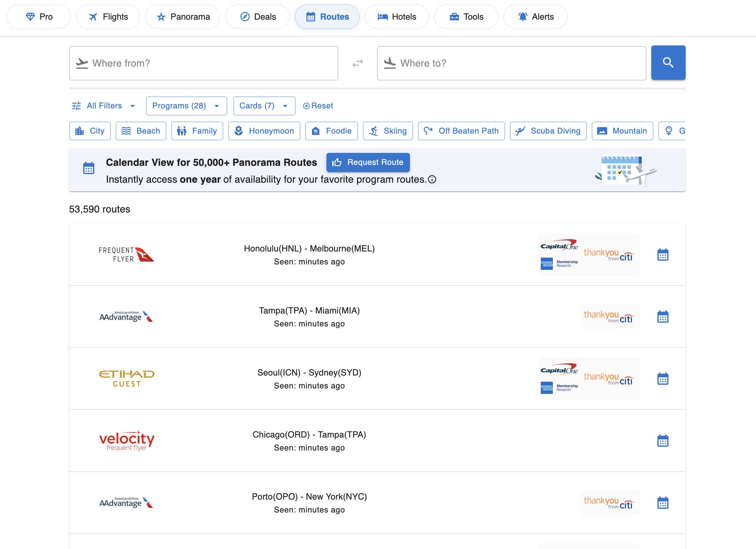Click Citi ThankYou logo in Honolulu - Melbourne row
The height and width of the screenshot is (549, 756).
(609, 255)
